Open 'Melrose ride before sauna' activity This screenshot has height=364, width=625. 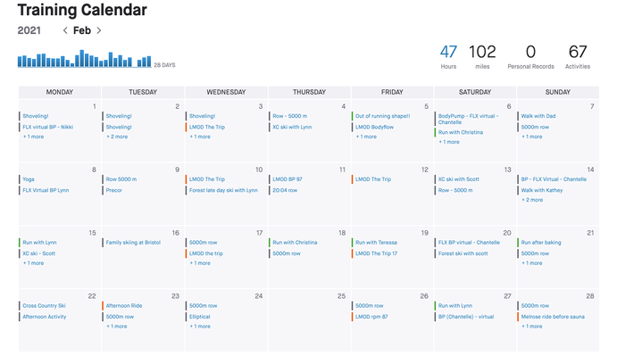point(553,317)
